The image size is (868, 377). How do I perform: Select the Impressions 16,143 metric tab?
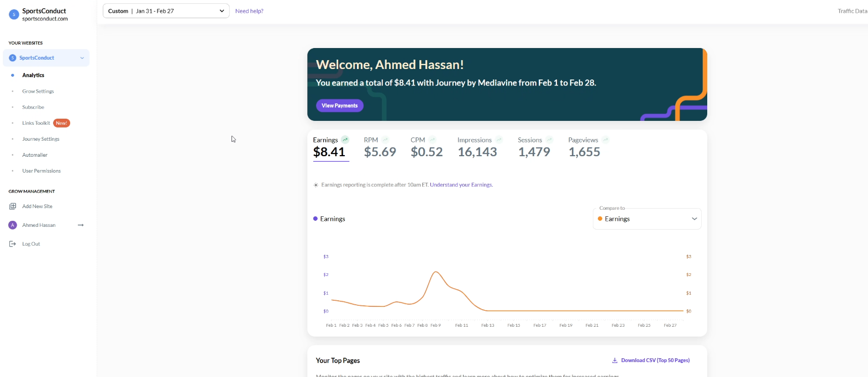[480, 148]
